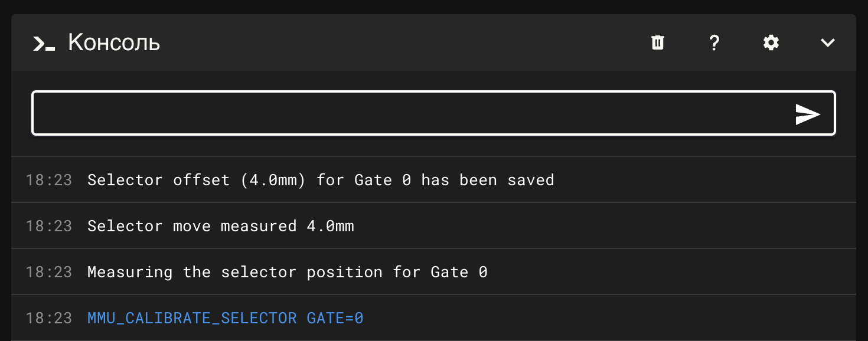868x341 pixels.
Task: Clear the console with the trash icon
Action: click(658, 42)
